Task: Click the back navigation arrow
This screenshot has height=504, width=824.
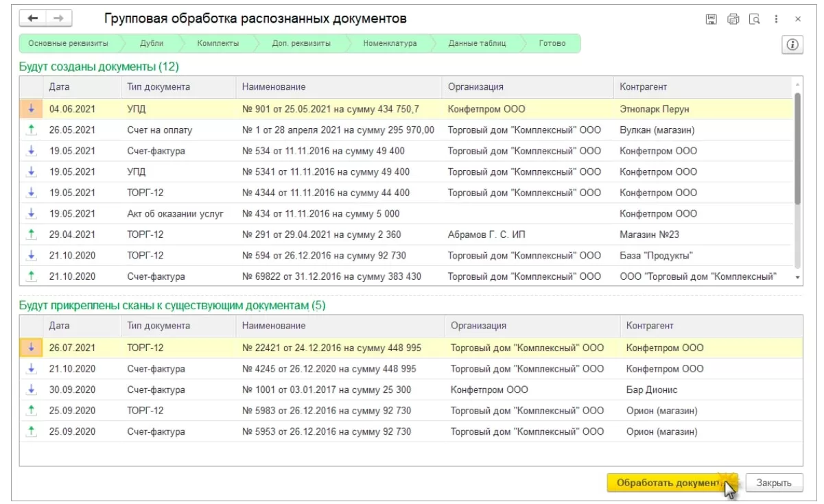Action: pos(34,19)
